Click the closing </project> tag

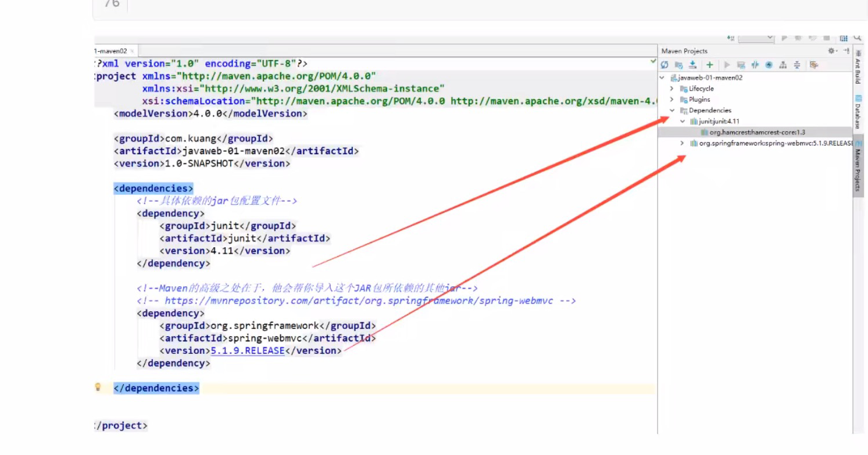coord(122,426)
